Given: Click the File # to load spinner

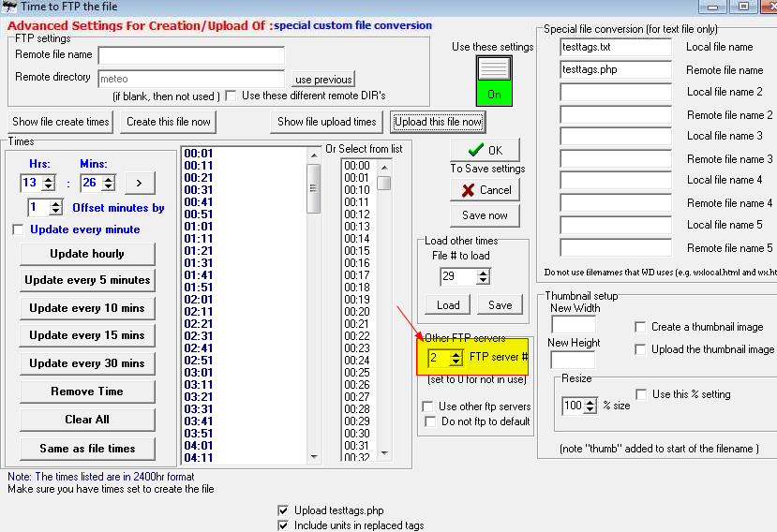Looking at the screenshot, I should click(465, 276).
